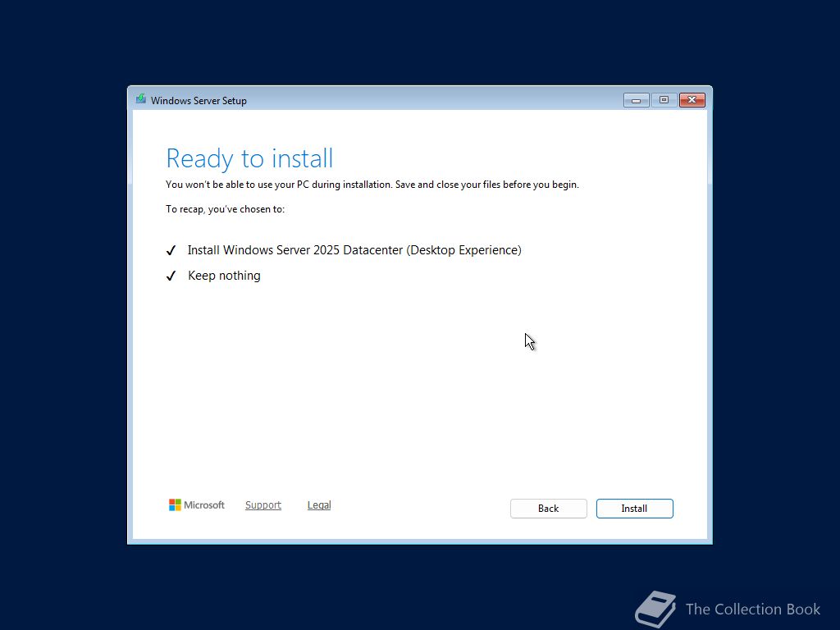Click the 'You won't be able to use your PC' sentence

372,185
